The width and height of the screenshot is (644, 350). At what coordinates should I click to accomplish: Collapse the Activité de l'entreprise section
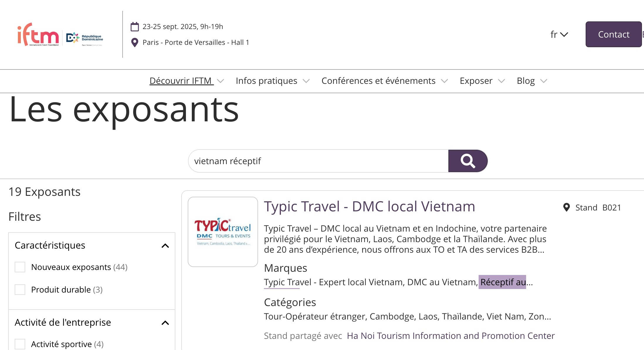click(x=165, y=323)
